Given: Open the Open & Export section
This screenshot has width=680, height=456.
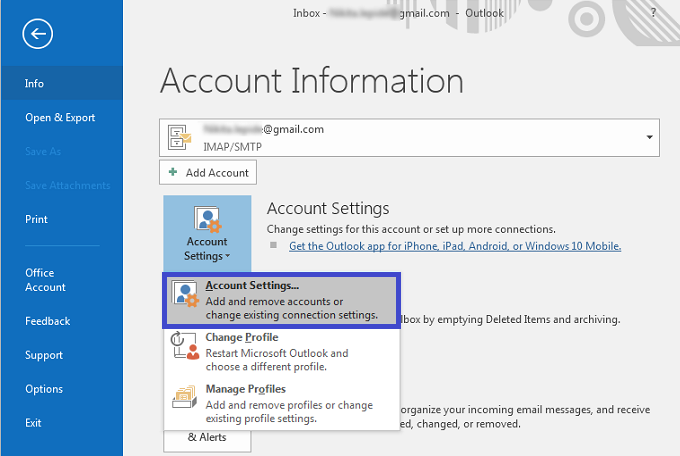Looking at the screenshot, I should 62,117.
